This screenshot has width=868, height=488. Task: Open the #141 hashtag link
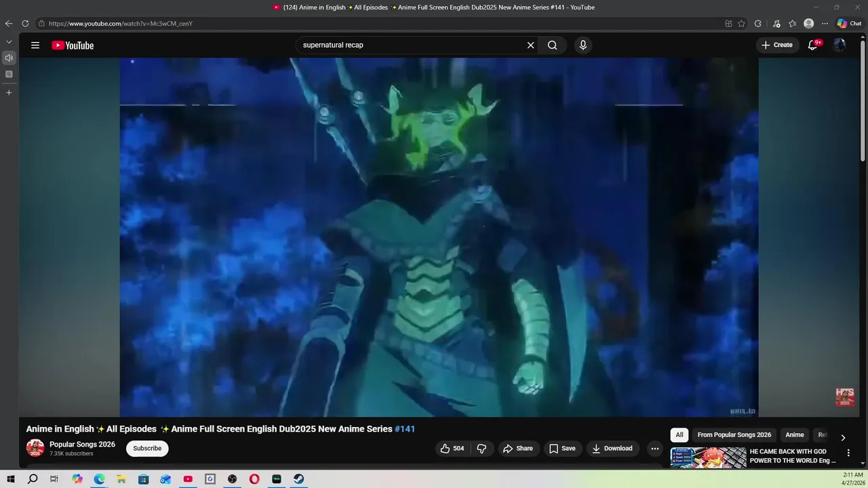coord(405,429)
